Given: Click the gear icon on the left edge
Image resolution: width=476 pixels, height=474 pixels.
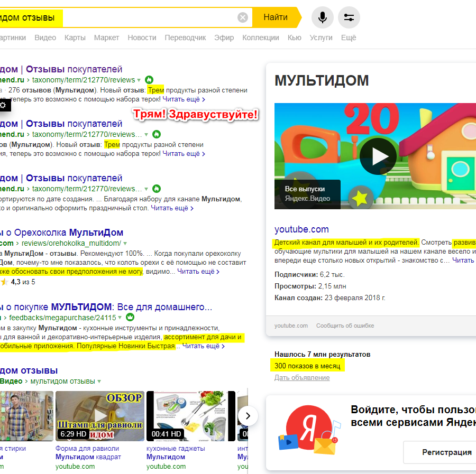Looking at the screenshot, I should [3, 105].
